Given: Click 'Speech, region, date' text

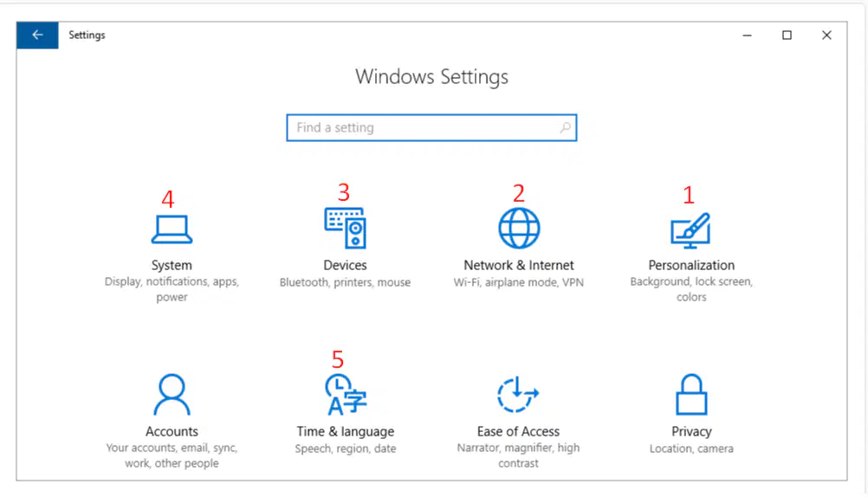Looking at the screenshot, I should pos(346,449).
